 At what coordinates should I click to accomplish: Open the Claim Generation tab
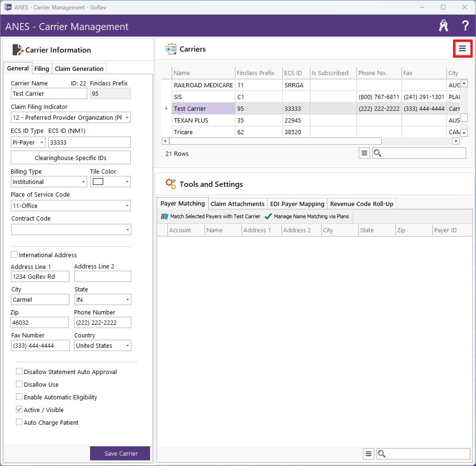pyautogui.click(x=79, y=69)
